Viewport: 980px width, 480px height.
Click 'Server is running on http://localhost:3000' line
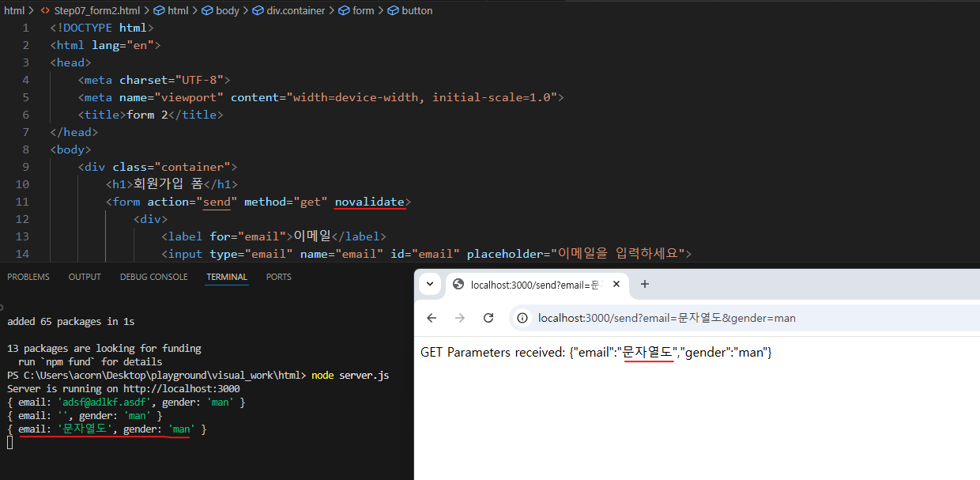123,389
